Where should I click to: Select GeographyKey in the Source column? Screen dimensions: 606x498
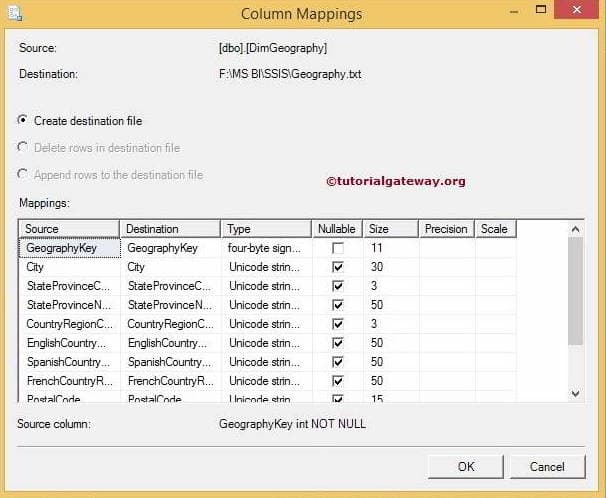click(70, 248)
